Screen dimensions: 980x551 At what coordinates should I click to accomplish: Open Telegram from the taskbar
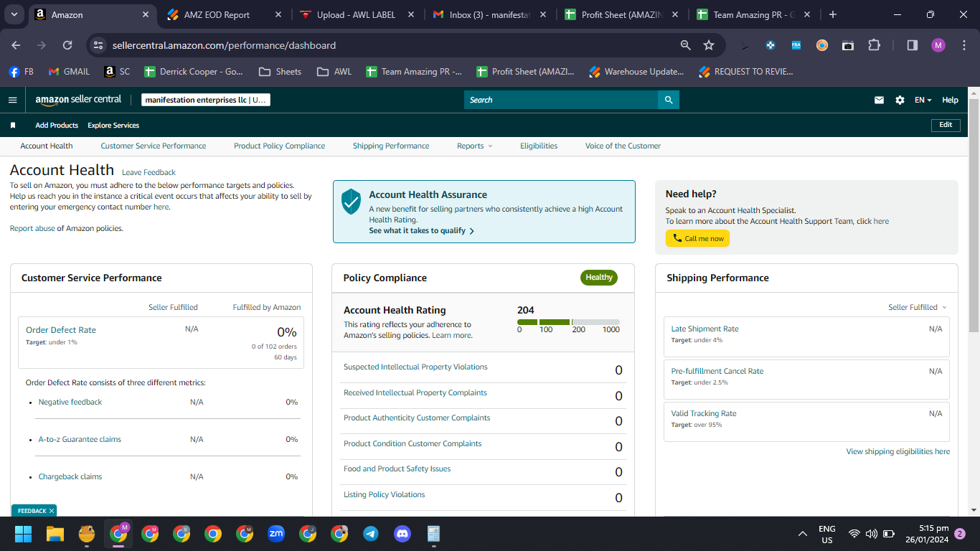370,534
